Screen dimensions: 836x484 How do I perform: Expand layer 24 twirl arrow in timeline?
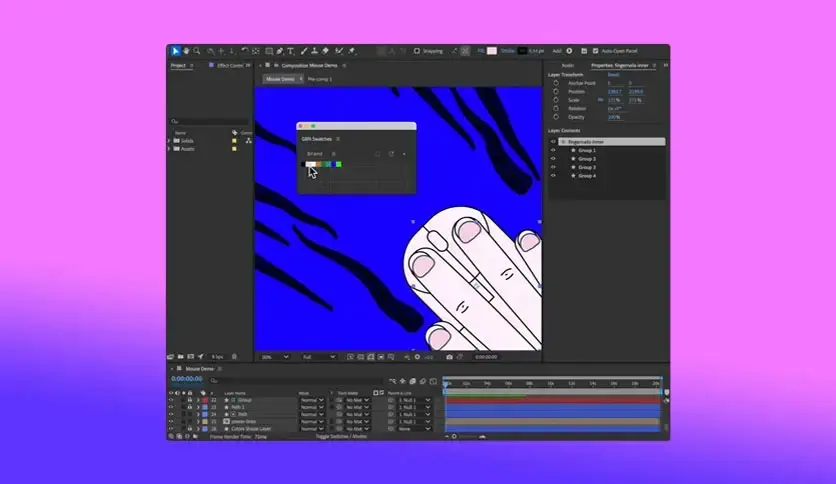pyautogui.click(x=198, y=414)
